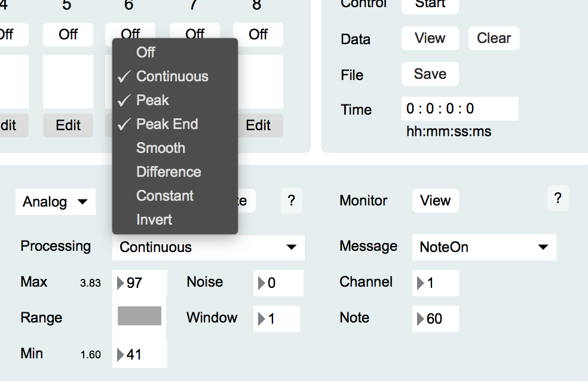The width and height of the screenshot is (588, 387).
Task: Click the triangle arrow in the Note field
Action: (x=421, y=319)
